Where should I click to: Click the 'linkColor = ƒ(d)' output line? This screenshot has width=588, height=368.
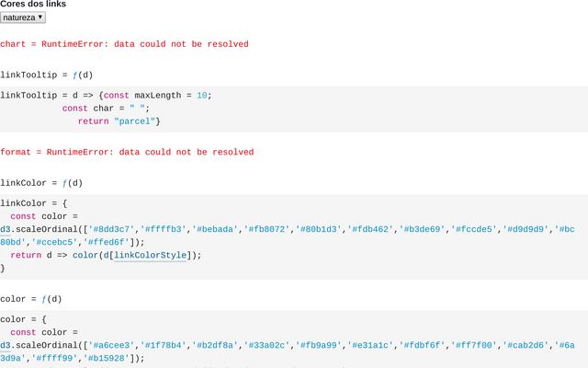[41, 183]
